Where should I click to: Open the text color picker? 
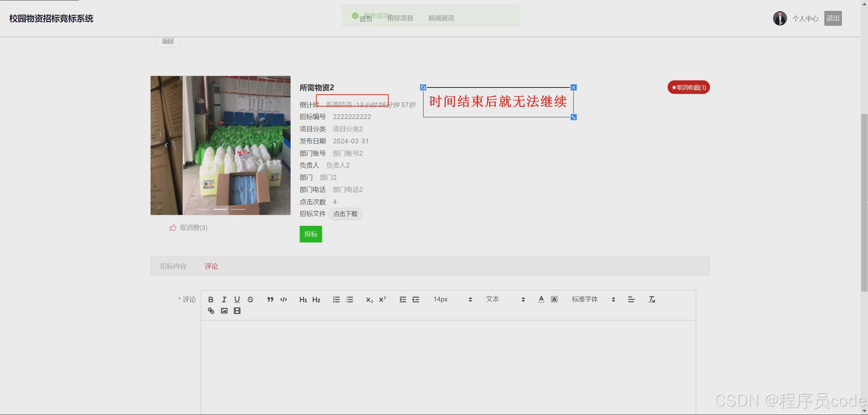pos(541,299)
